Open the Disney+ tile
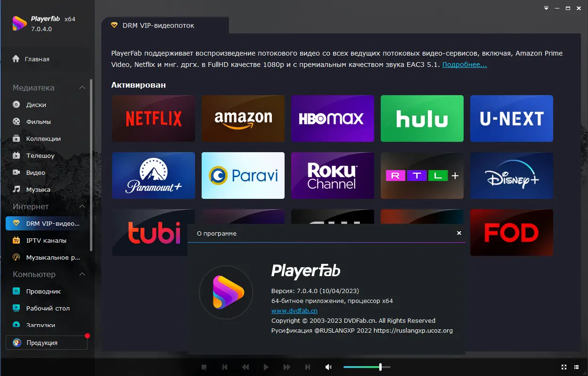The width and height of the screenshot is (588, 376). pyautogui.click(x=512, y=175)
